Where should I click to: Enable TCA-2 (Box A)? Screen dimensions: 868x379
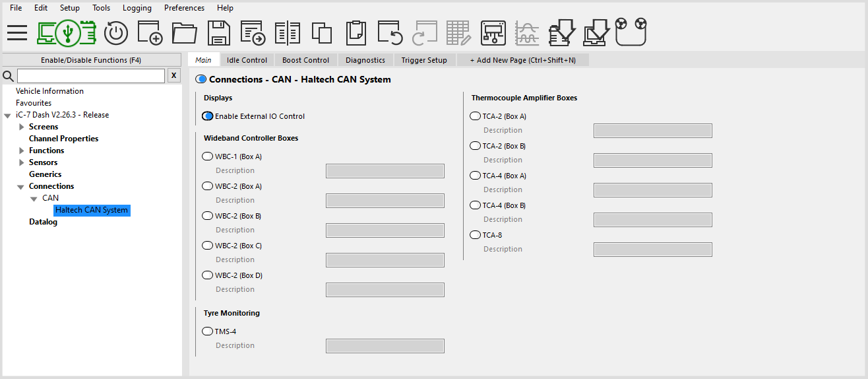[475, 116]
